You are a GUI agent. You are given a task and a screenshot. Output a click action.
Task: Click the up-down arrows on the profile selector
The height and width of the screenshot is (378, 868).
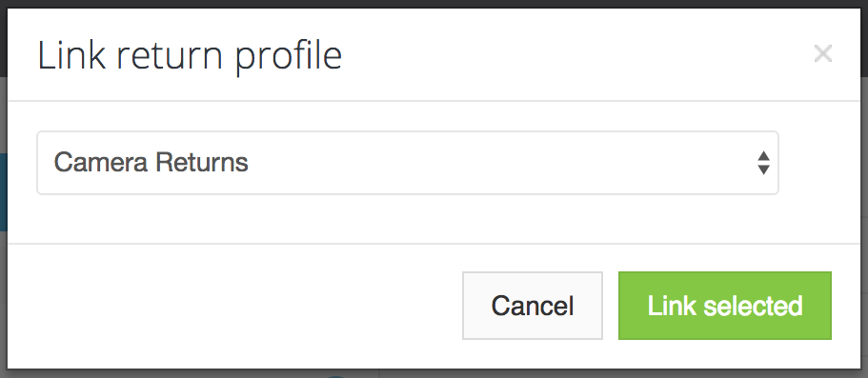(763, 163)
